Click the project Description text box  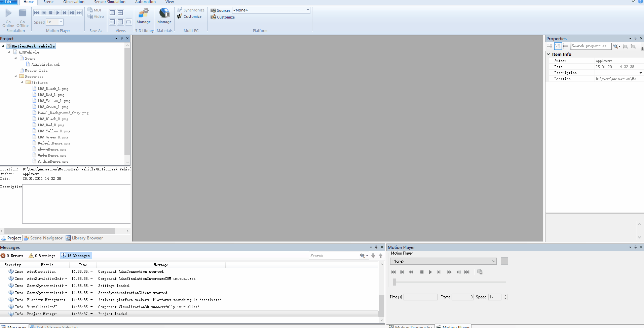click(x=76, y=204)
